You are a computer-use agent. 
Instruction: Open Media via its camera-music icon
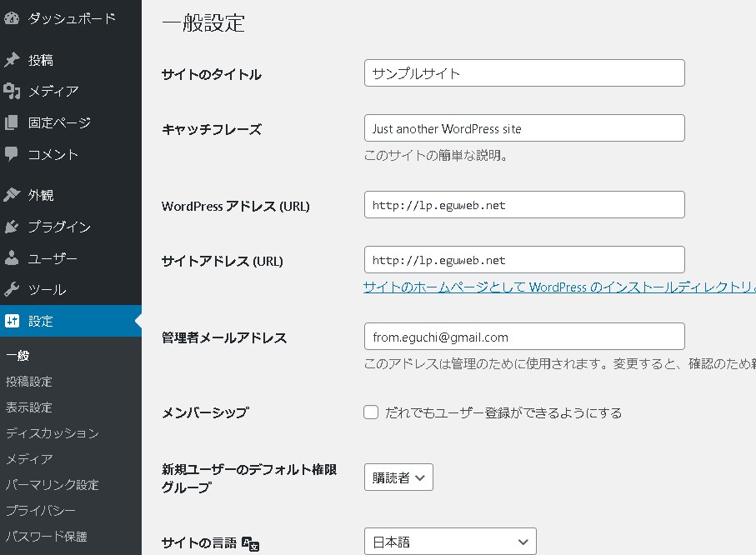point(12,91)
